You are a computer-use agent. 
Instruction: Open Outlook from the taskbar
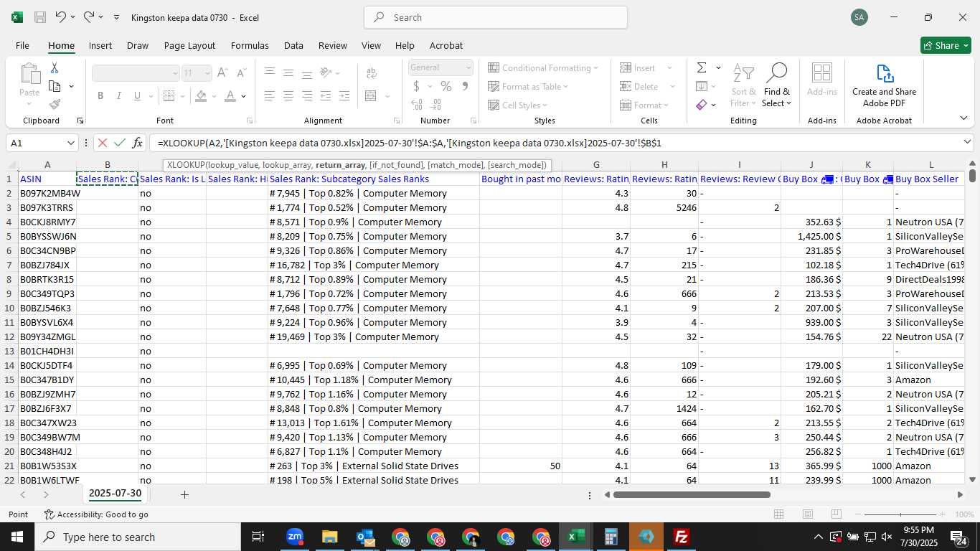[x=365, y=537]
